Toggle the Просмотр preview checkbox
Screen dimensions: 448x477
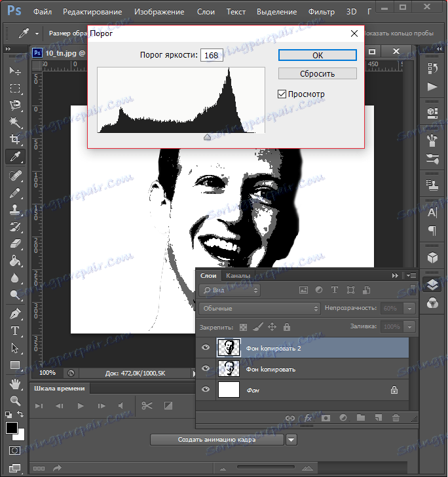click(x=282, y=94)
